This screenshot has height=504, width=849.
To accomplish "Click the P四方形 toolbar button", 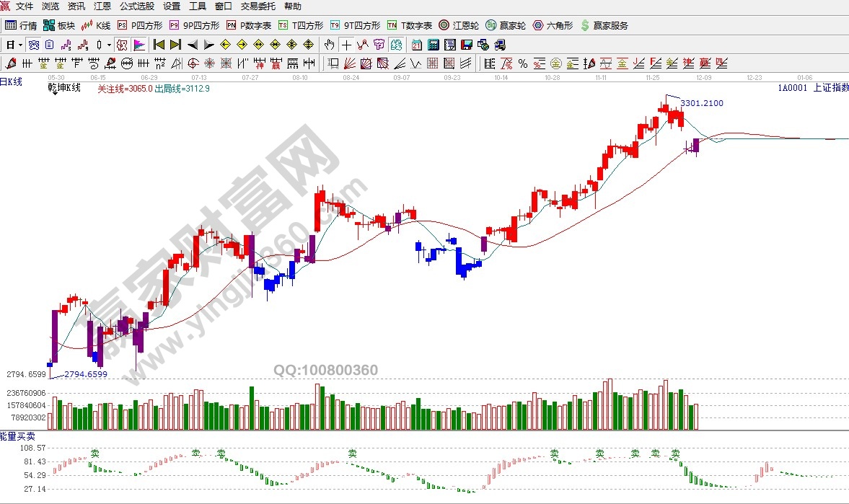I will click(139, 25).
